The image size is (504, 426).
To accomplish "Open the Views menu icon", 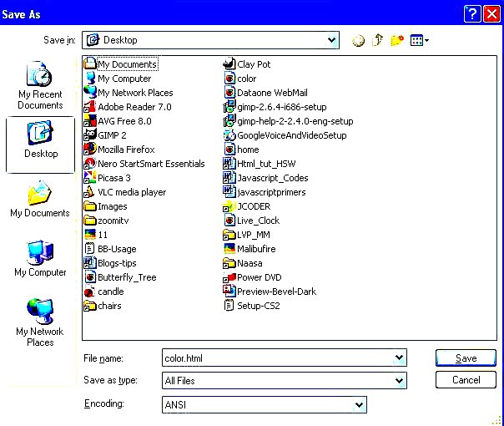I will [420, 41].
